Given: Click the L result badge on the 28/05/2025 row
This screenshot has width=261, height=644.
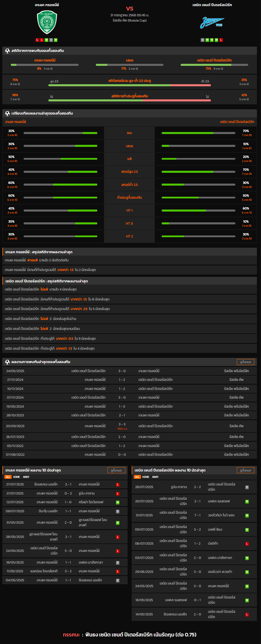Looking at the screenshot, I should (x=118, y=537).
